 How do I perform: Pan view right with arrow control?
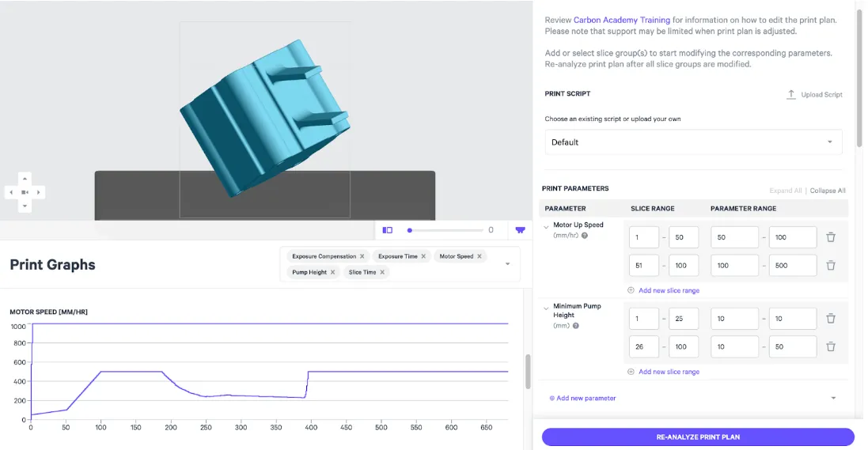point(38,192)
